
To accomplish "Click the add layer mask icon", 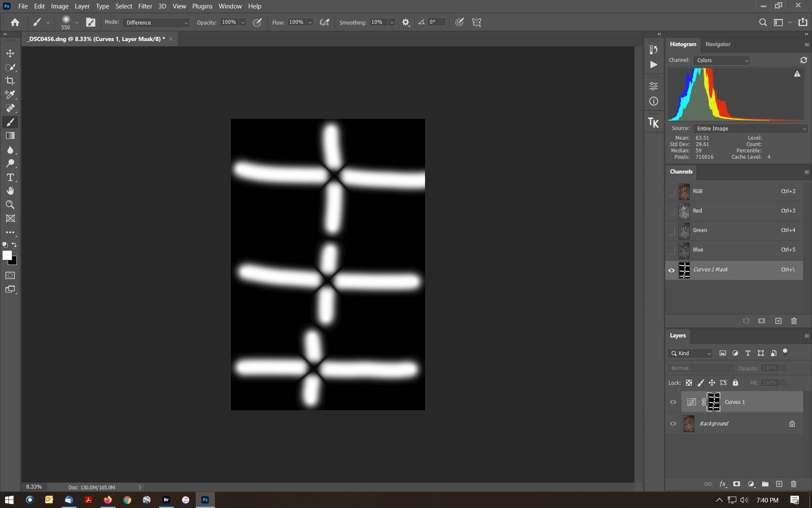I will pos(736,484).
